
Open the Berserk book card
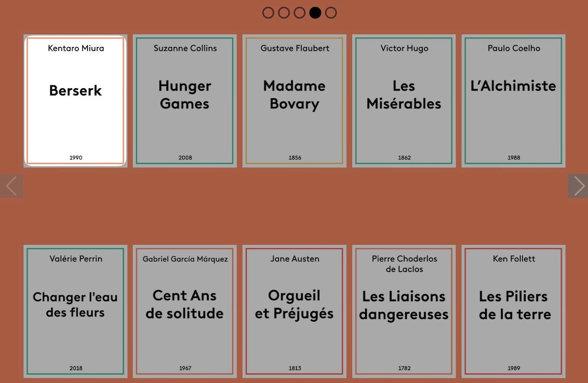[75, 101]
